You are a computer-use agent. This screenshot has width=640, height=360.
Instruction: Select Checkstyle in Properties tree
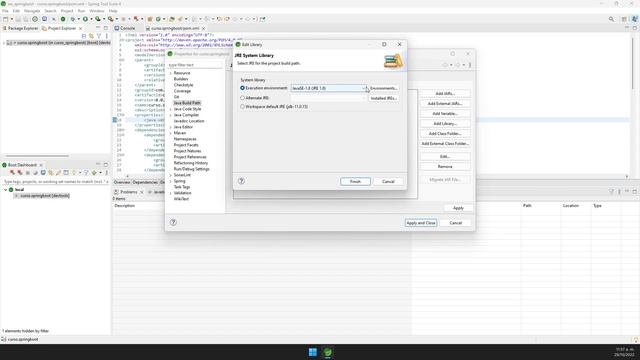183,85
